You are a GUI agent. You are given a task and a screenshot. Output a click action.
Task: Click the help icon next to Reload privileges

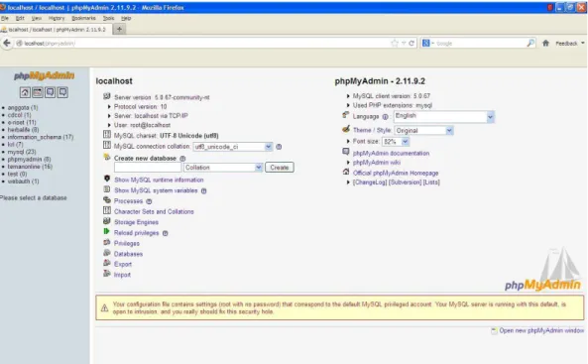click(x=165, y=233)
